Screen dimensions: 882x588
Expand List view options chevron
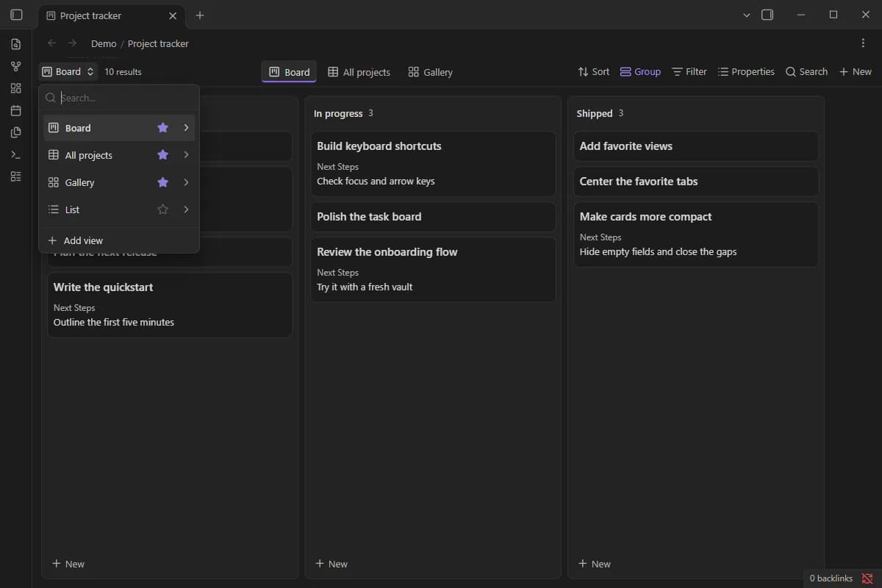click(x=186, y=209)
